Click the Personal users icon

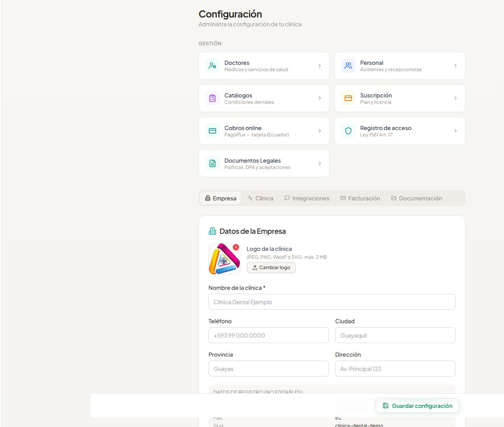click(348, 66)
